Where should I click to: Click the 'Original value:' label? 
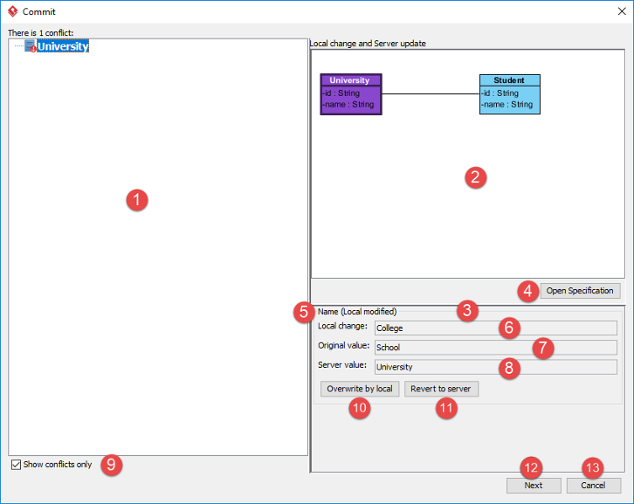click(344, 345)
